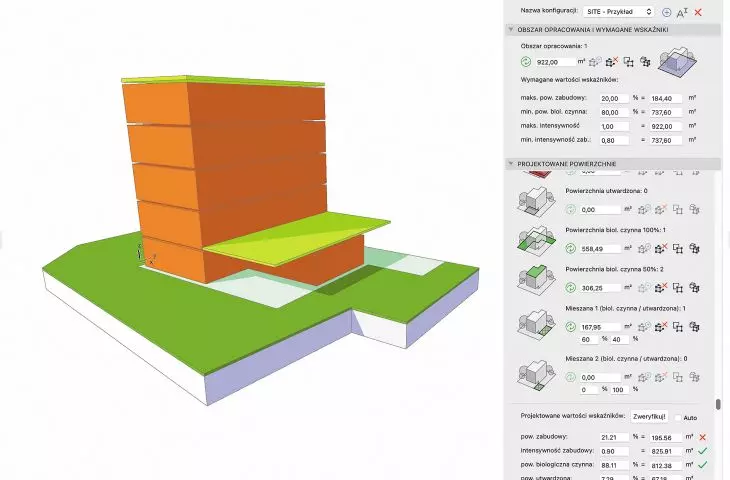
Task: Click the 'Zweryfikuj!' button
Action: [649, 417]
